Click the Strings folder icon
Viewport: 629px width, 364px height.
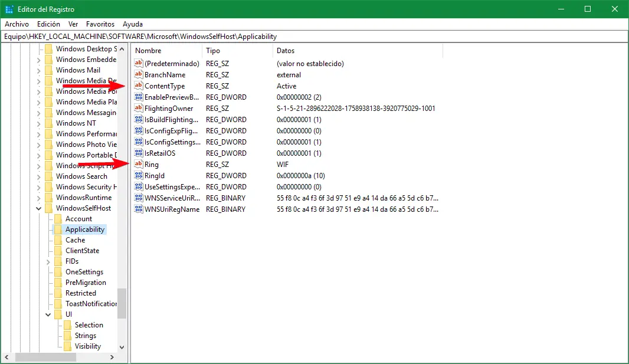[67, 336]
